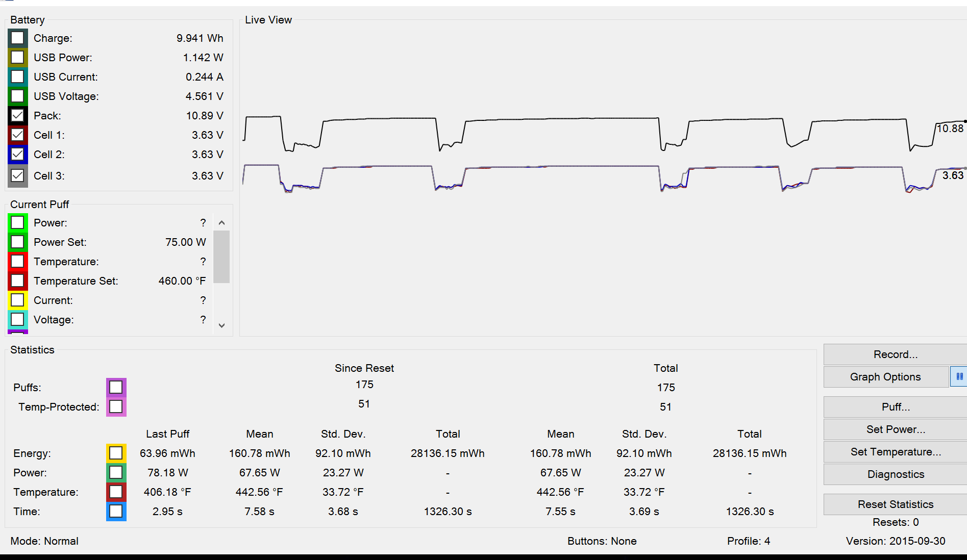The height and width of the screenshot is (560, 967).
Task: Open the Record dialog
Action: (895, 354)
